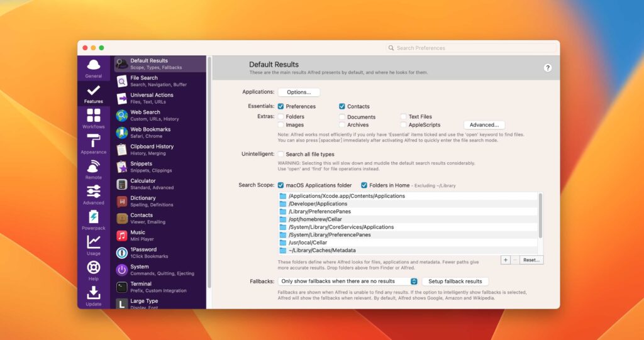Viewport: 644px width, 340px height.
Task: Open Applications Options button menu
Action: coord(299,92)
